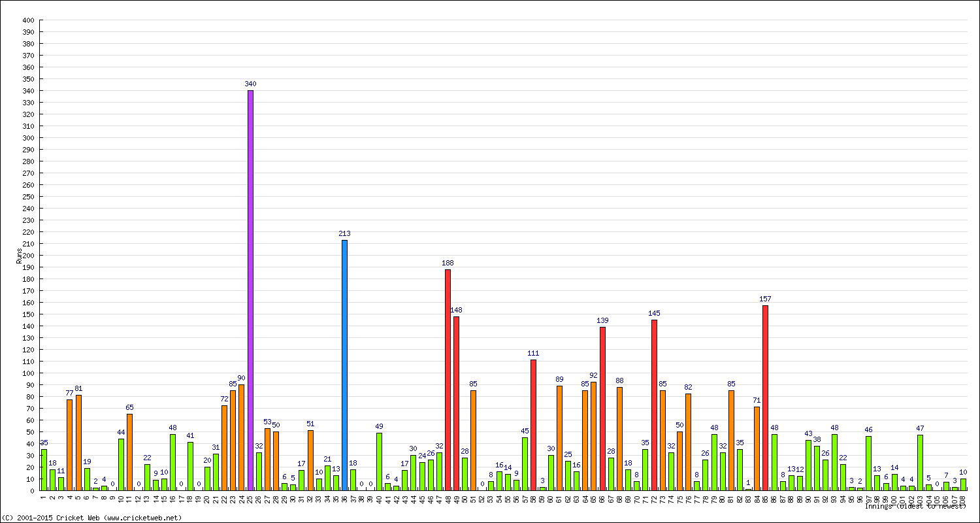
Task: Select the value label '53'
Action: pos(267,422)
